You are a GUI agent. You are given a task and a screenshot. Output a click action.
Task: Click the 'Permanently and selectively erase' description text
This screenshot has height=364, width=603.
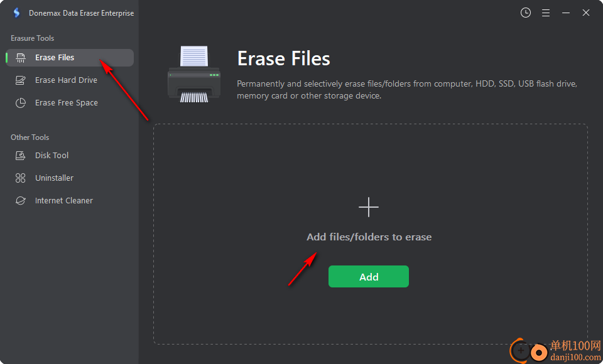pos(407,90)
